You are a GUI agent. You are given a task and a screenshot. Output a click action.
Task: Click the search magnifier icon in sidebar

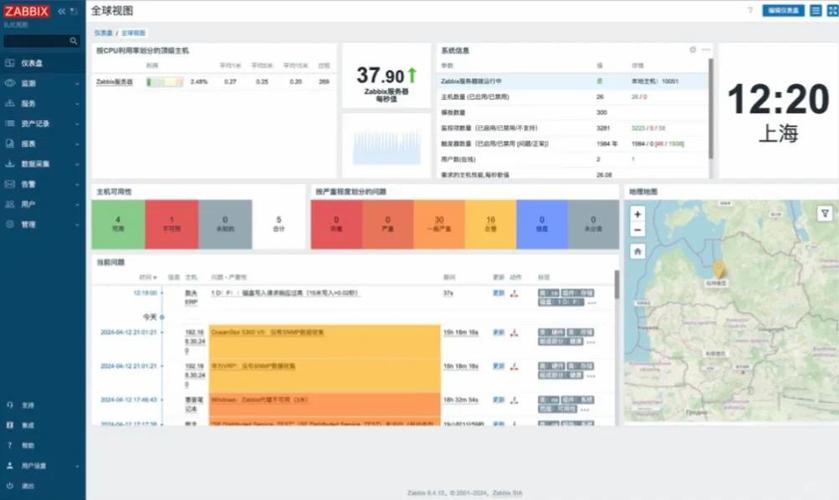tap(73, 41)
